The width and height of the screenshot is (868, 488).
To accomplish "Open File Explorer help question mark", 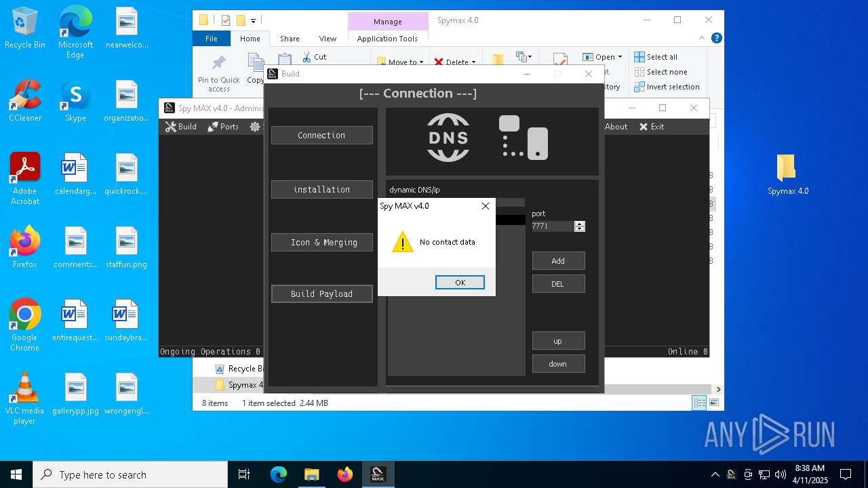I will (716, 39).
